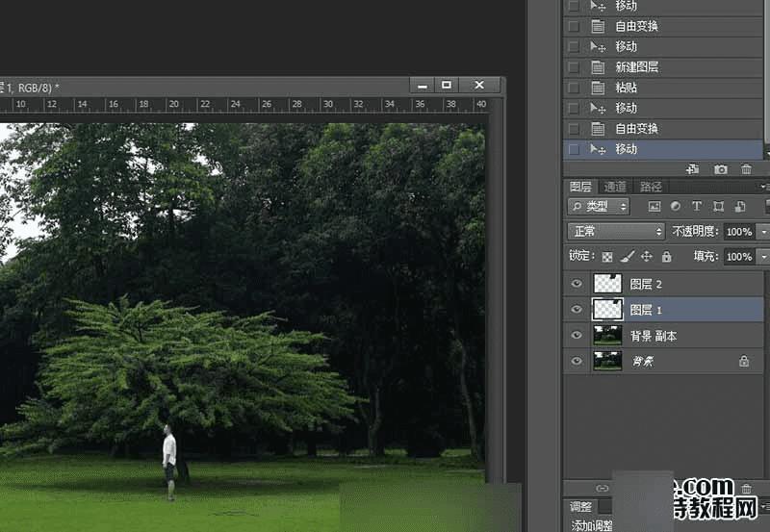This screenshot has width=770, height=532.
Task: Open the 正常 blend mode dropdown
Action: 616,232
